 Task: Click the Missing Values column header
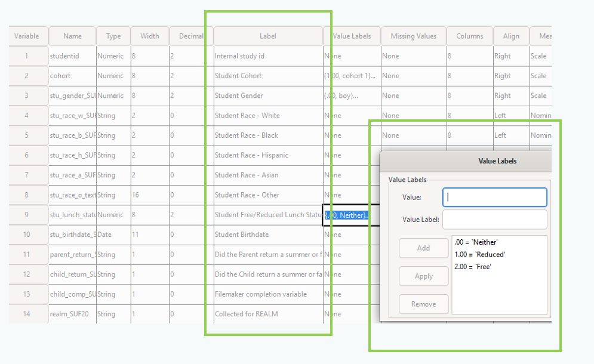[413, 36]
